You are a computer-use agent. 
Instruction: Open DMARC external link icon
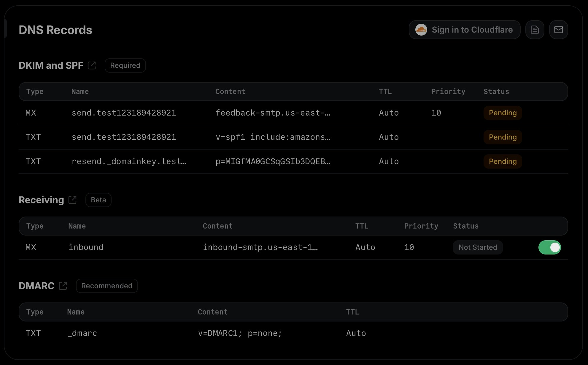(x=63, y=286)
